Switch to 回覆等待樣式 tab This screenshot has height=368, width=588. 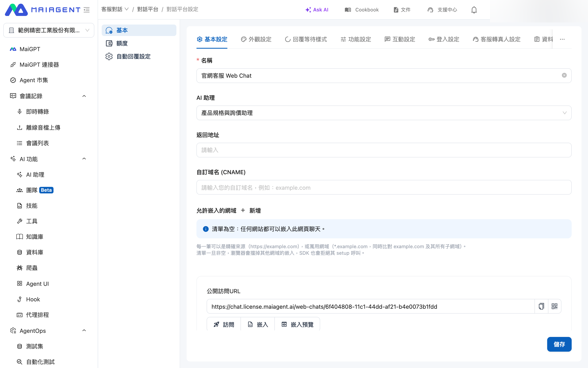[306, 39]
